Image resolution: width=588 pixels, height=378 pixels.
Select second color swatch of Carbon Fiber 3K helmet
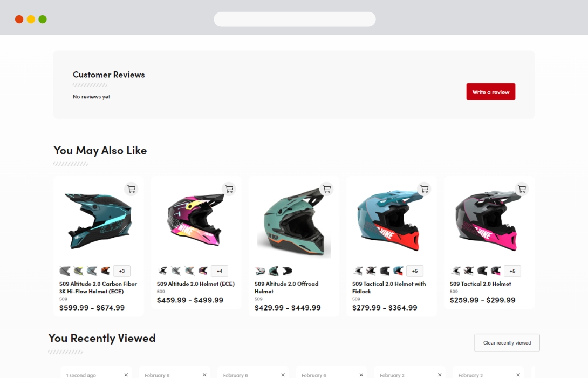click(x=78, y=271)
